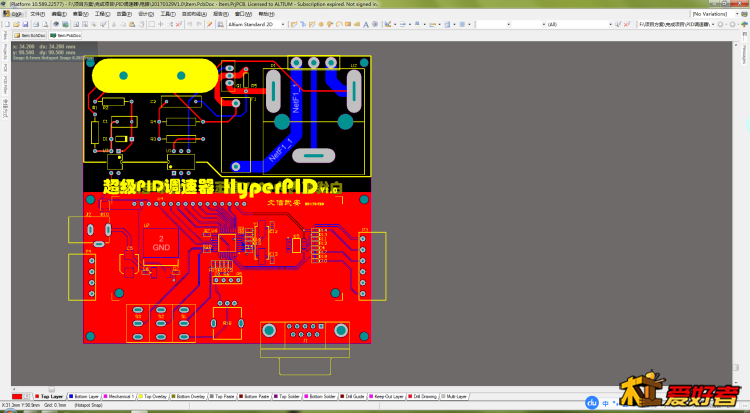
Task: Expand the grid tools dropdown arrow
Action: pos(469,24)
